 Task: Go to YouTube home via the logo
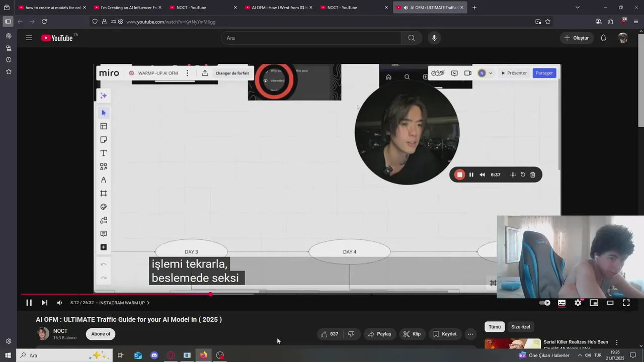tap(57, 38)
